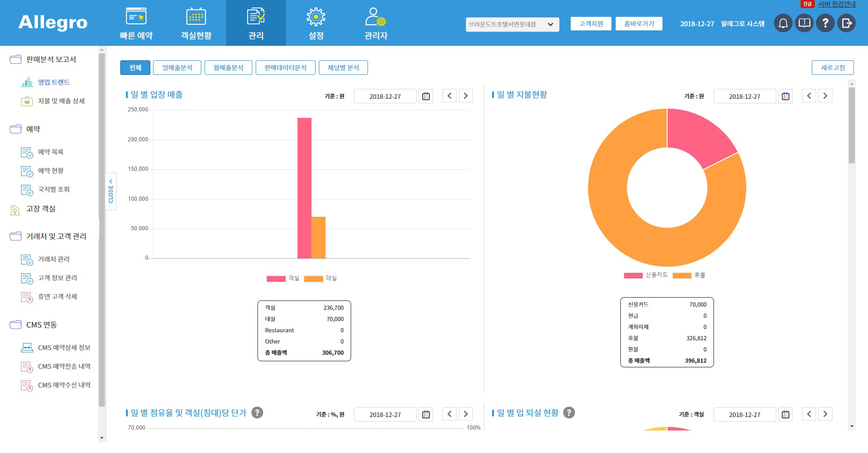Click the notification bell icon
This screenshot has width=868, height=453.
pyautogui.click(x=783, y=23)
